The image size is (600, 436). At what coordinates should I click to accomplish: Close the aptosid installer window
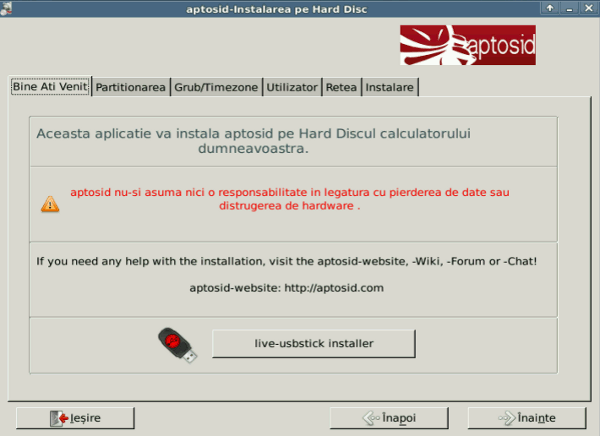[x=589, y=8]
